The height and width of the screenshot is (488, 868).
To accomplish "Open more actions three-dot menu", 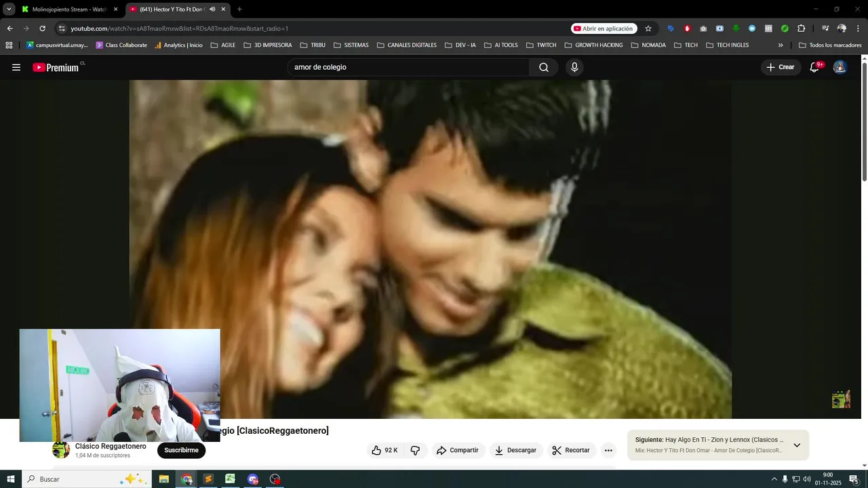I will [608, 450].
